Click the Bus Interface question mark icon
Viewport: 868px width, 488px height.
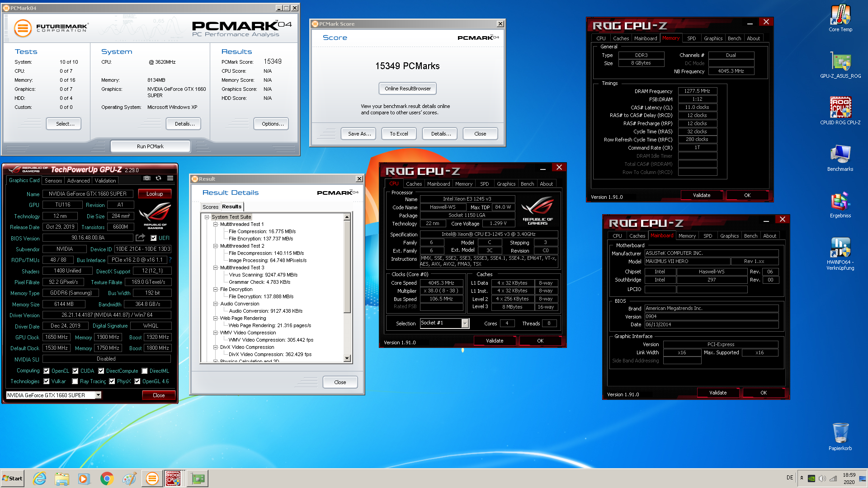170,260
